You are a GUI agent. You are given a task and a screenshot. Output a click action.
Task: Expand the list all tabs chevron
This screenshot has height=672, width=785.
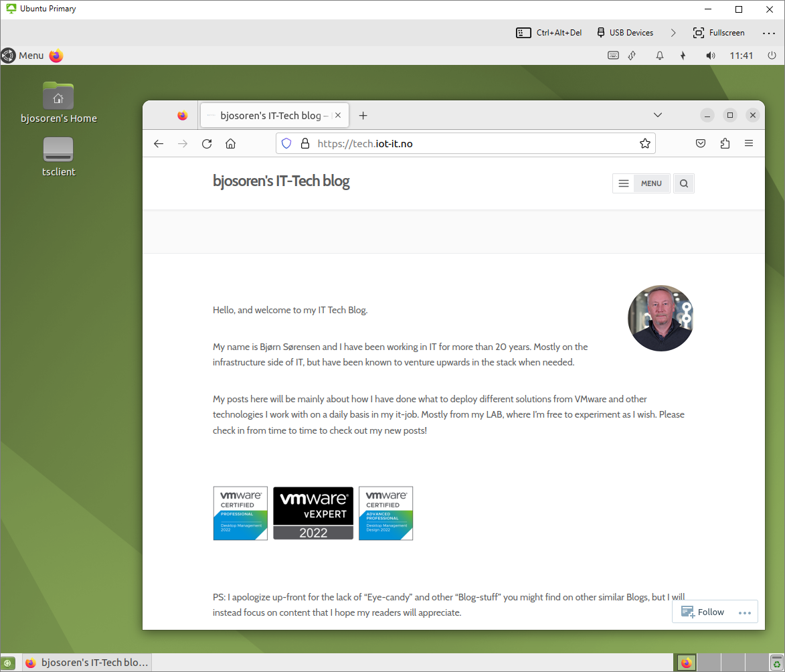point(658,115)
